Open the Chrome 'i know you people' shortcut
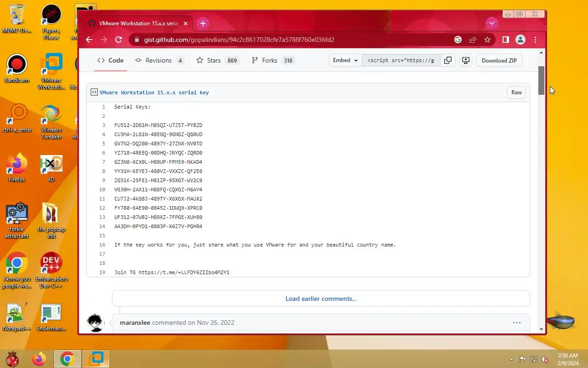The height and width of the screenshot is (368, 588). pos(17,270)
